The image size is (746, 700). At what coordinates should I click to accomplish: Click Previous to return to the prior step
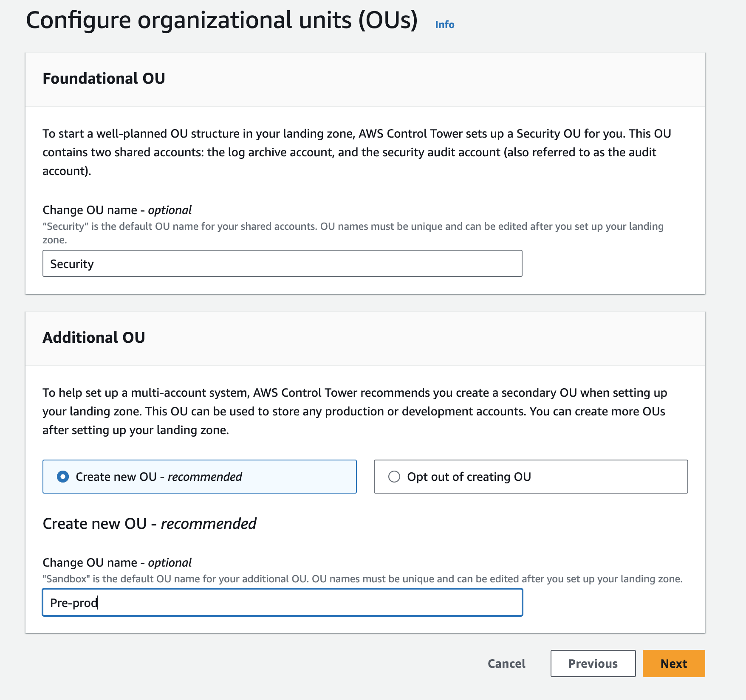click(x=593, y=663)
